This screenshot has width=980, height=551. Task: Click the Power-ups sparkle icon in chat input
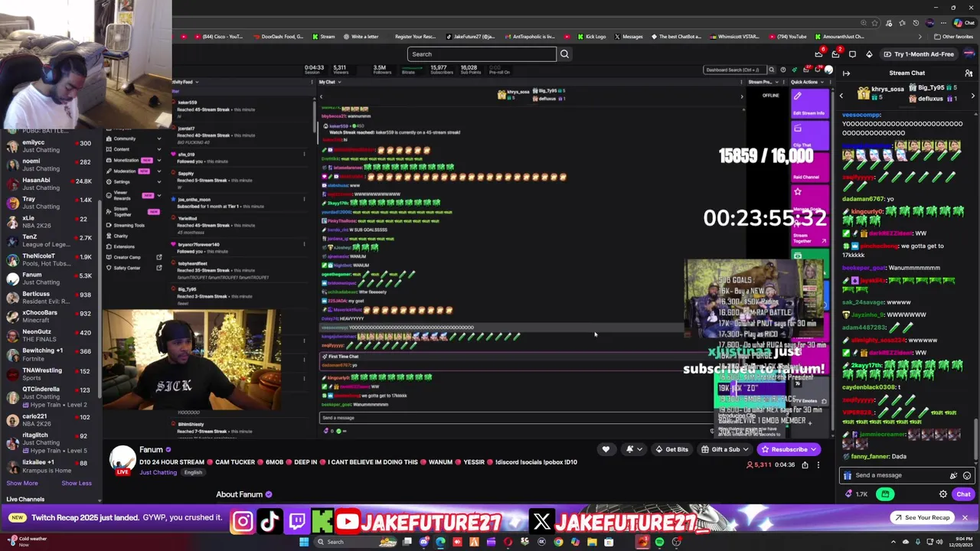[x=953, y=475]
